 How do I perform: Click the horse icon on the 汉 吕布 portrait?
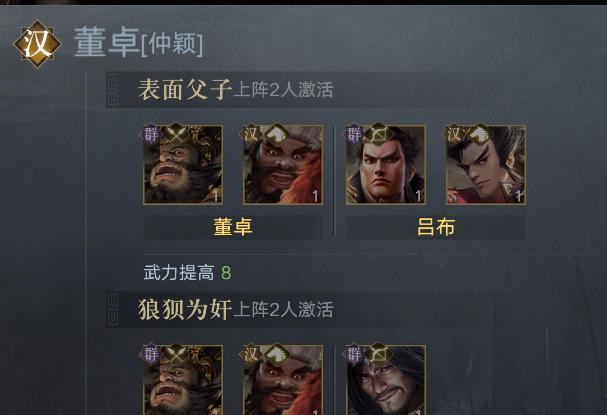pos(479,134)
